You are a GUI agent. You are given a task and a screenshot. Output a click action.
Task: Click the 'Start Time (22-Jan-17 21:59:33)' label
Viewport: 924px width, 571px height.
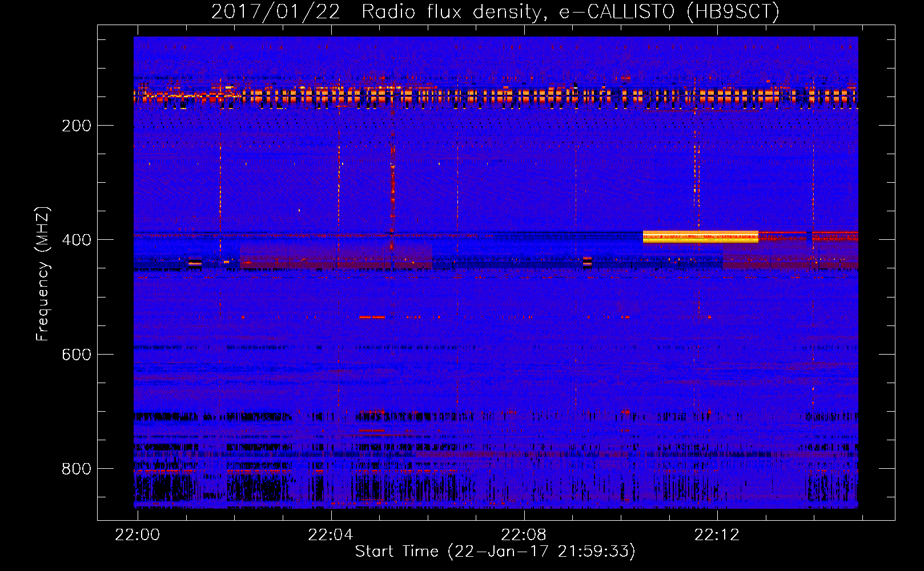click(495, 552)
